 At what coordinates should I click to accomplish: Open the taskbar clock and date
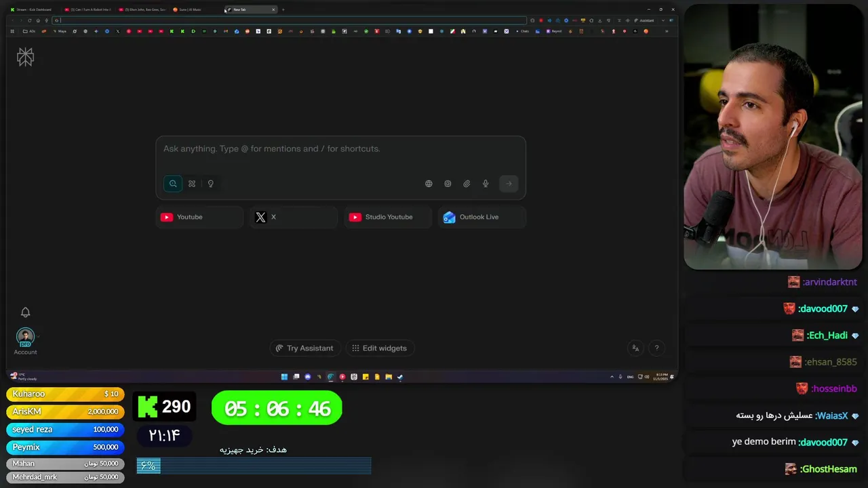(x=661, y=377)
